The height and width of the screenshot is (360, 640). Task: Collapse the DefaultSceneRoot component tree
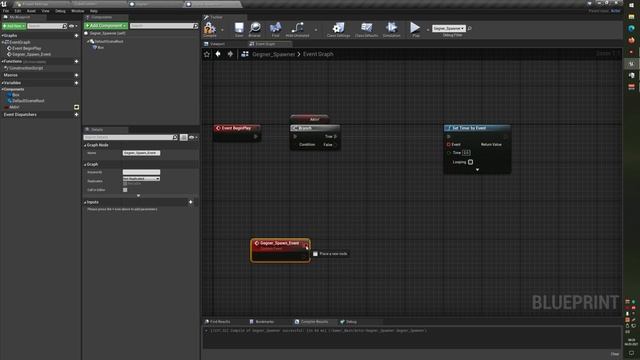coord(88,42)
